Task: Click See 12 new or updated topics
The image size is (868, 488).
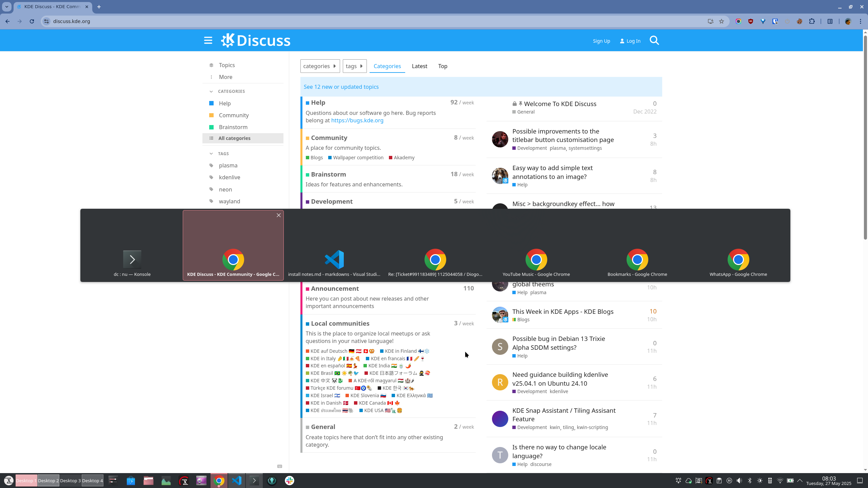Action: point(341,87)
